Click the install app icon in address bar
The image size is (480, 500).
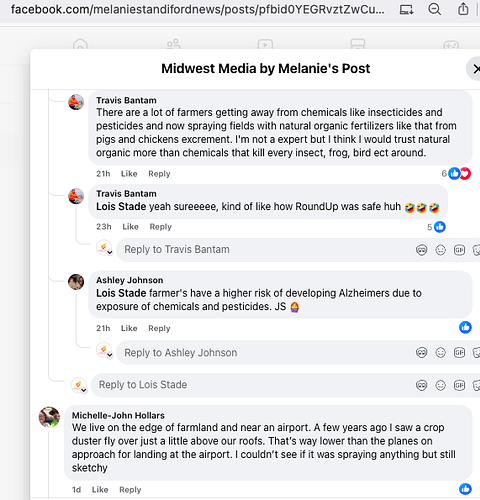[x=406, y=9]
